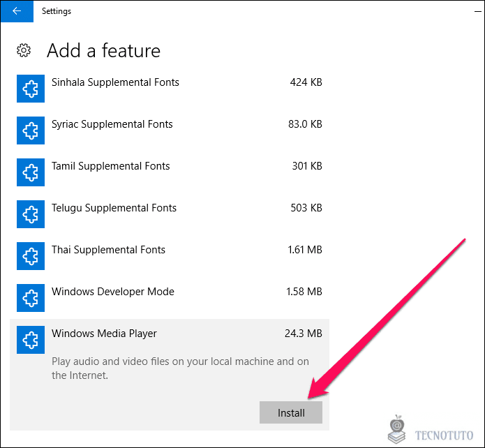Click the Settings window title

57,11
